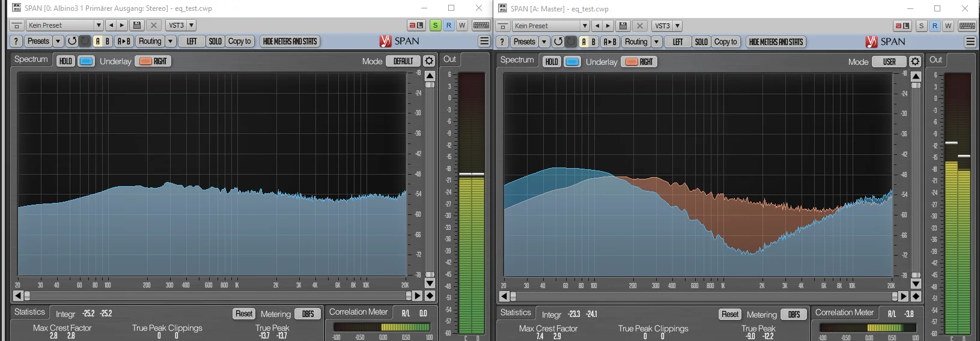Click diamond zoom-reset icon in Master spectrum
The width and height of the screenshot is (980, 341).
click(916, 297)
